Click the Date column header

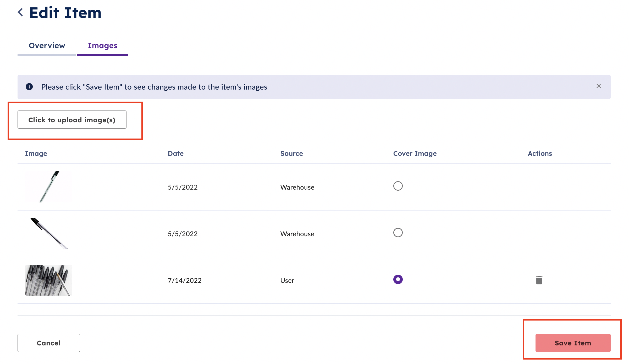click(x=176, y=153)
